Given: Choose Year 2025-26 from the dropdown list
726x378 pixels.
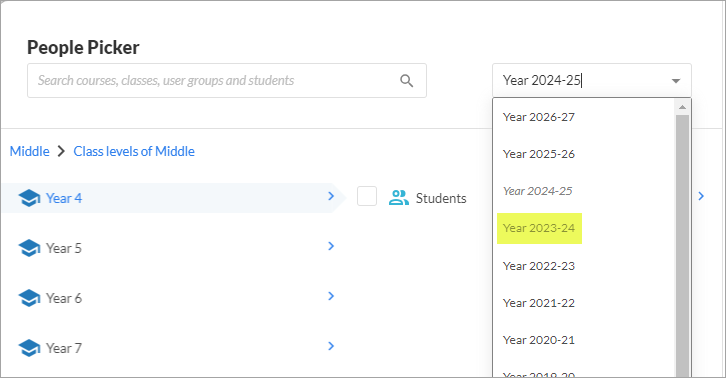Looking at the screenshot, I should click(538, 154).
